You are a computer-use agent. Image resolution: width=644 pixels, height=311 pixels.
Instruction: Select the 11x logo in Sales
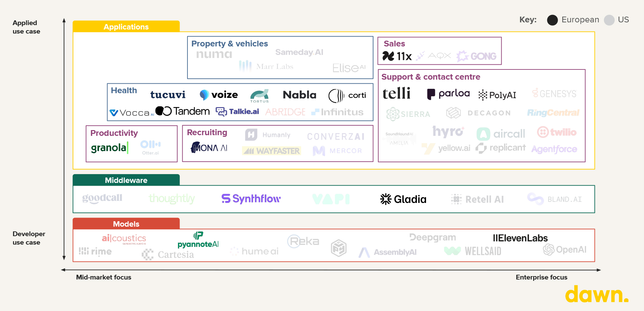click(397, 56)
